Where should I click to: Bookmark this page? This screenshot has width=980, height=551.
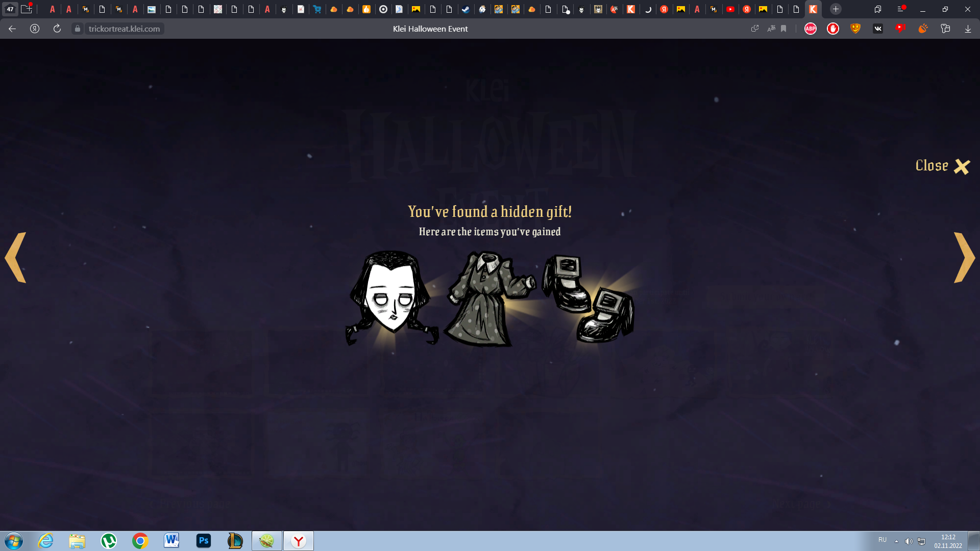[783, 29]
